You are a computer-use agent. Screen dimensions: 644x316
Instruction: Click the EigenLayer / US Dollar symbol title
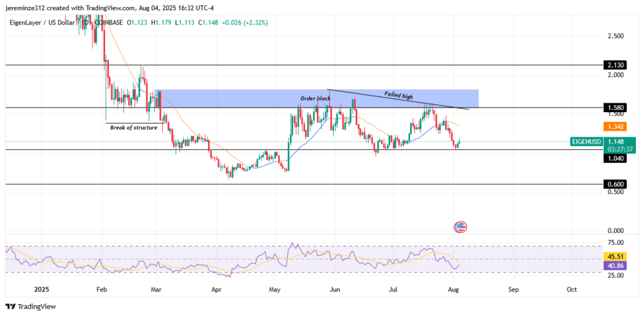tap(42, 23)
